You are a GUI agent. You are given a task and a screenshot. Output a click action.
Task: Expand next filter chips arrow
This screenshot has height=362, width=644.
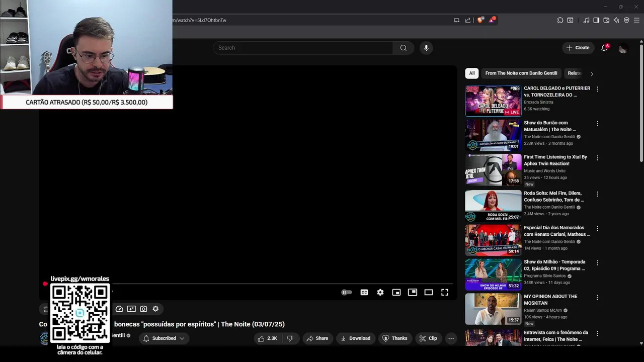click(592, 73)
